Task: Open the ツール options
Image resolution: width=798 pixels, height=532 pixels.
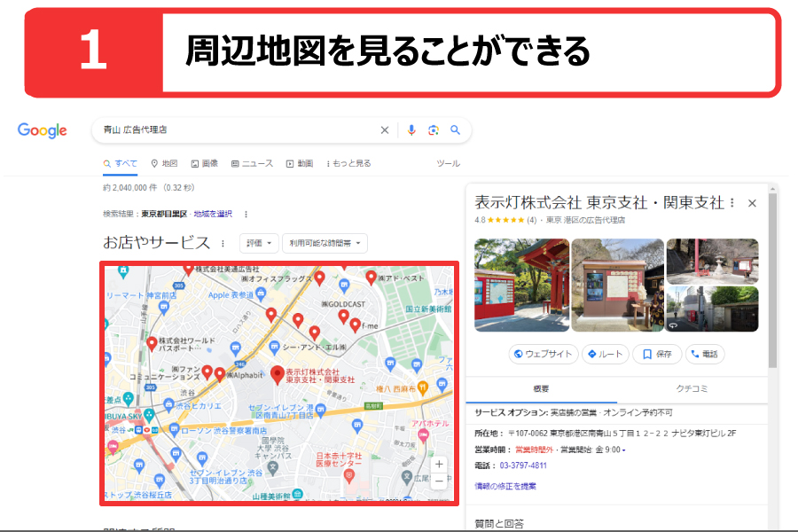Action: point(448,163)
